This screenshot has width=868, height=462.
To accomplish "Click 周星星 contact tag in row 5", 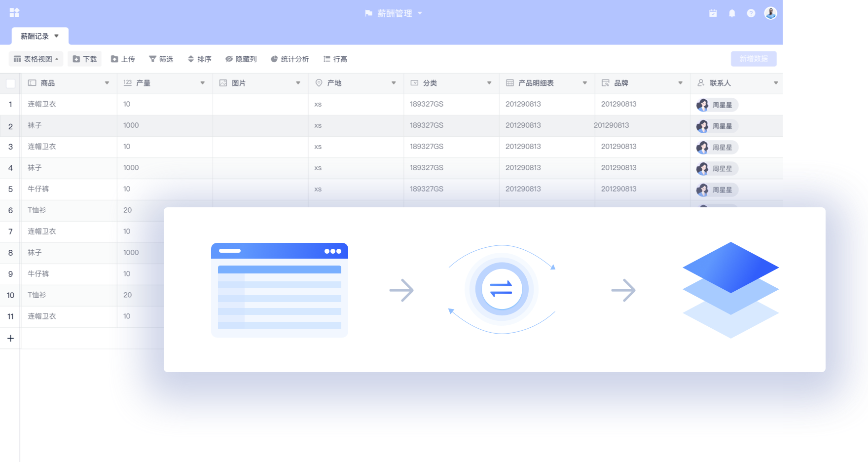I will click(x=717, y=190).
